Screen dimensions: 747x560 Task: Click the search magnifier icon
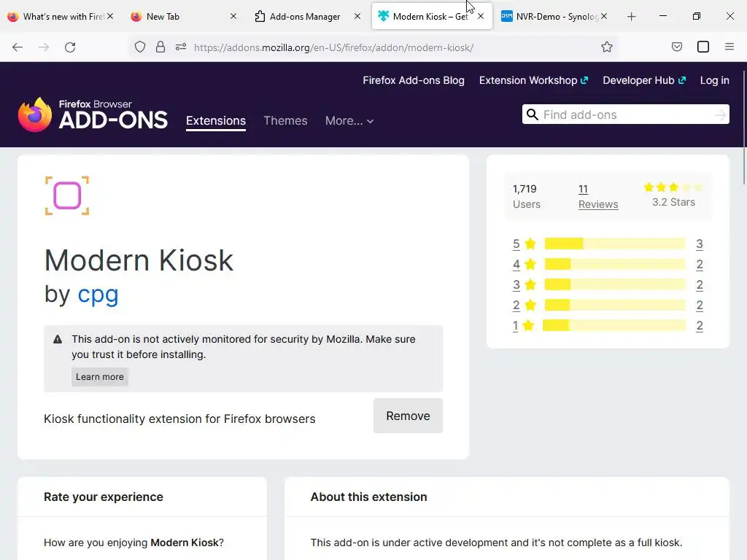tap(533, 114)
